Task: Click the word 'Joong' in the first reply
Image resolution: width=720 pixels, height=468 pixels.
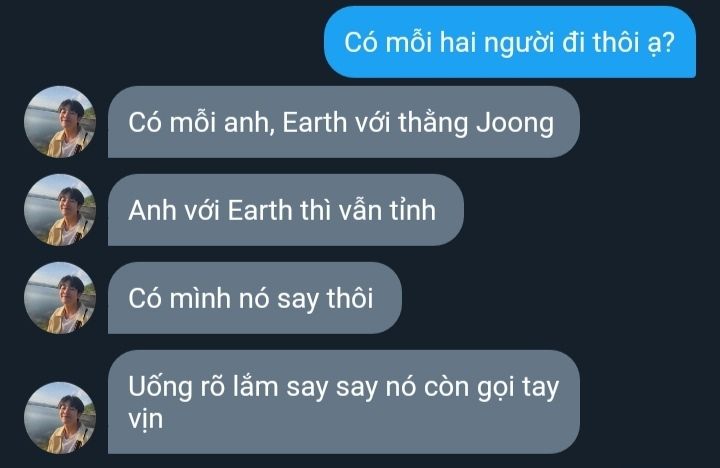Action: pyautogui.click(x=515, y=124)
